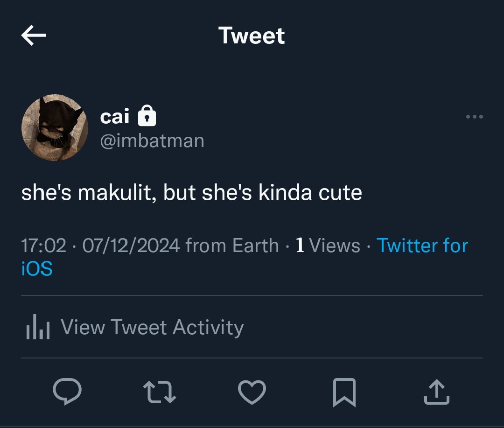504x428 pixels.
Task: Tap the @imbatman handle
Action: 152,141
